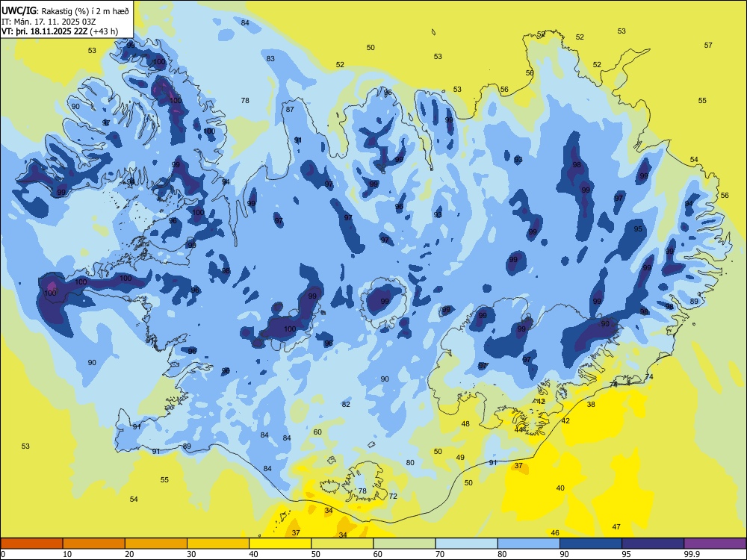Click the medium blue 80–90 legend swatch

pos(529,544)
